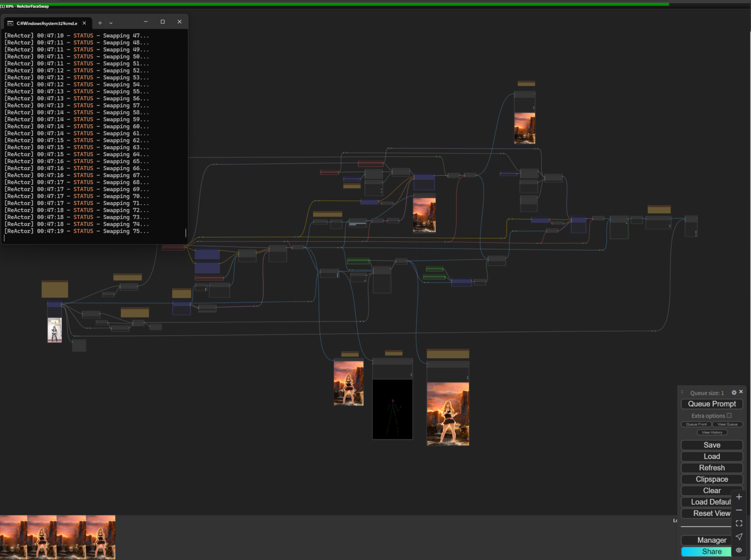Close the ComfyUI queue menu panel
The height and width of the screenshot is (560, 751).
(x=741, y=392)
